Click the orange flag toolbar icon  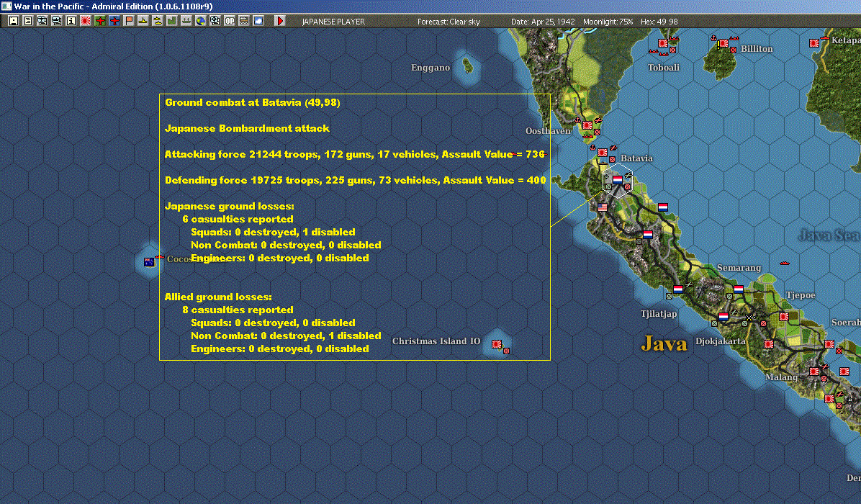[129, 21]
